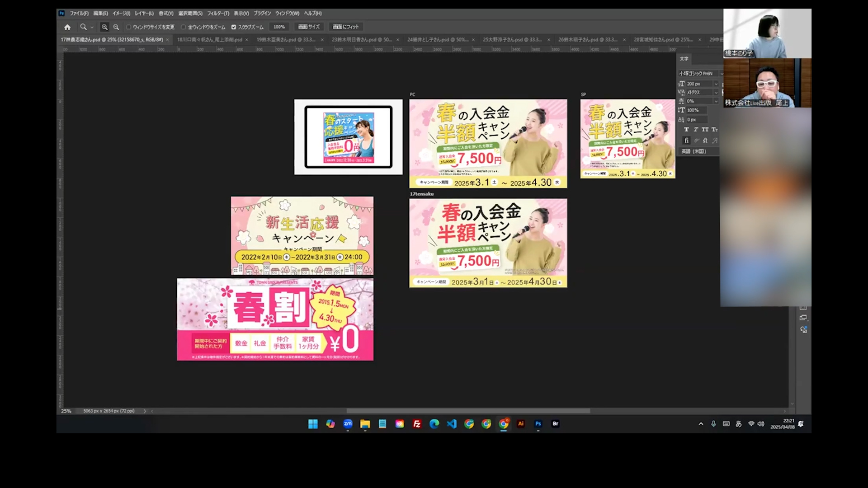Image resolution: width=868 pixels, height=488 pixels.
Task: Open the ファイル(F) menu
Action: (79, 14)
